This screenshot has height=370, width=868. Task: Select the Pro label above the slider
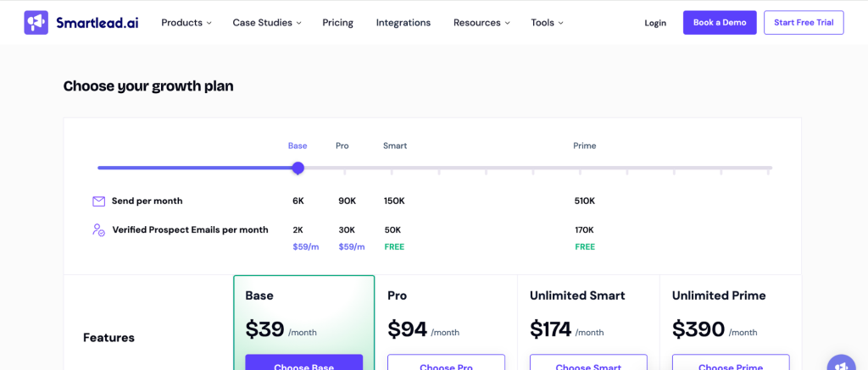(x=342, y=146)
